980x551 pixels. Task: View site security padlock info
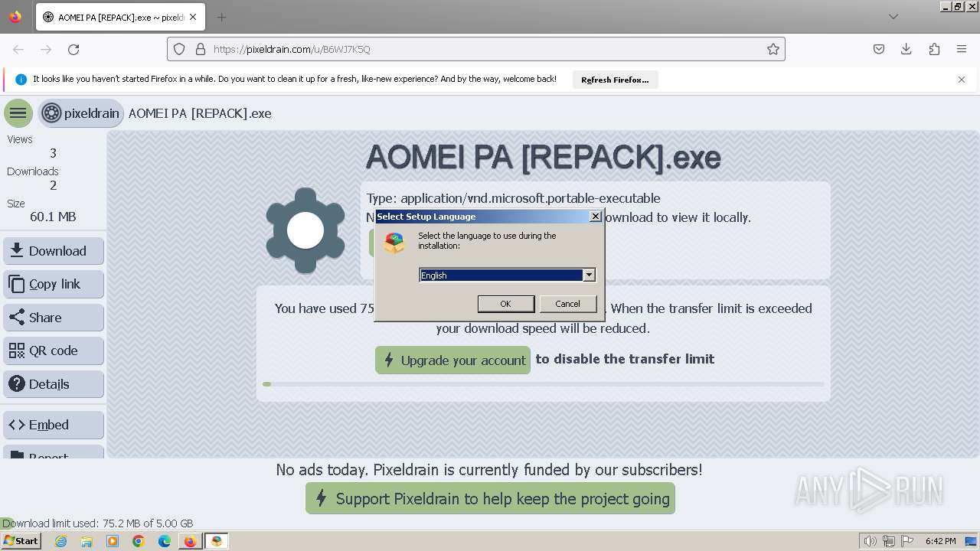[201, 49]
